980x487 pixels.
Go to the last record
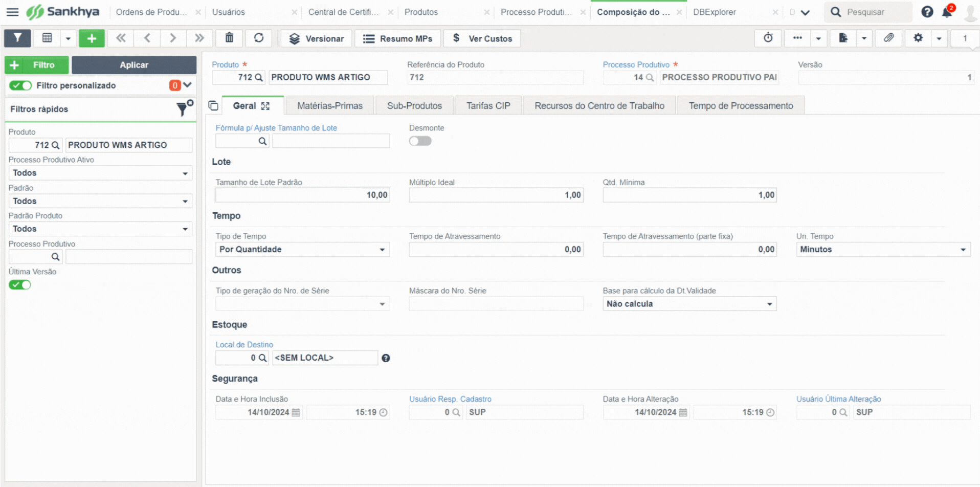pyautogui.click(x=199, y=38)
